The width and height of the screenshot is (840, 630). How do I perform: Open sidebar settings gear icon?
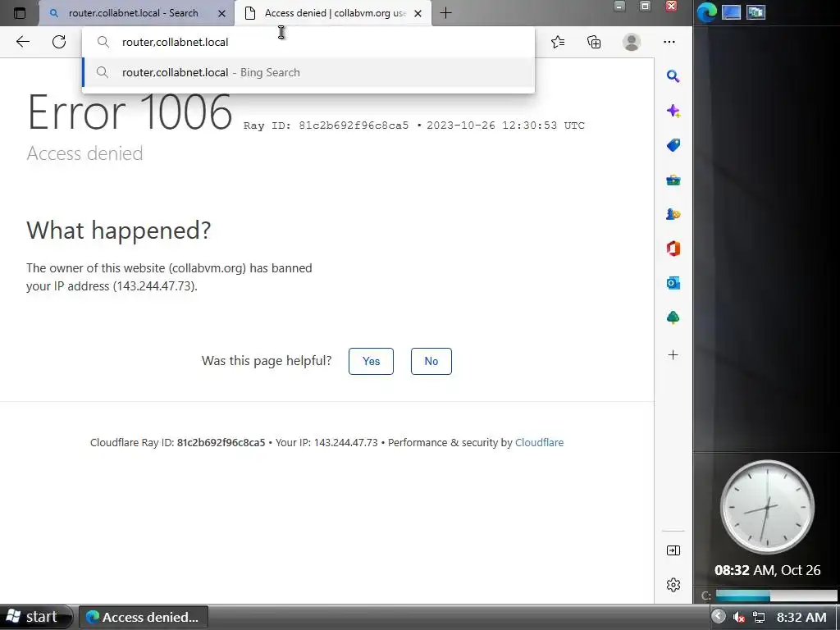click(673, 584)
